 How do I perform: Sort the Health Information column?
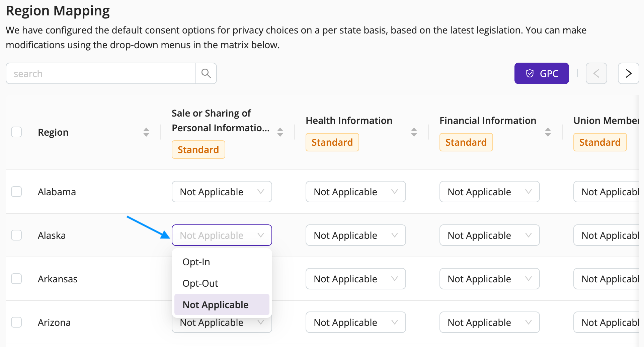414,132
